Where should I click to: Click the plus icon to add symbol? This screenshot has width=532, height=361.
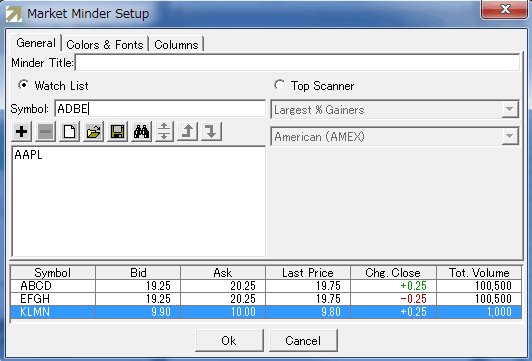point(22,132)
